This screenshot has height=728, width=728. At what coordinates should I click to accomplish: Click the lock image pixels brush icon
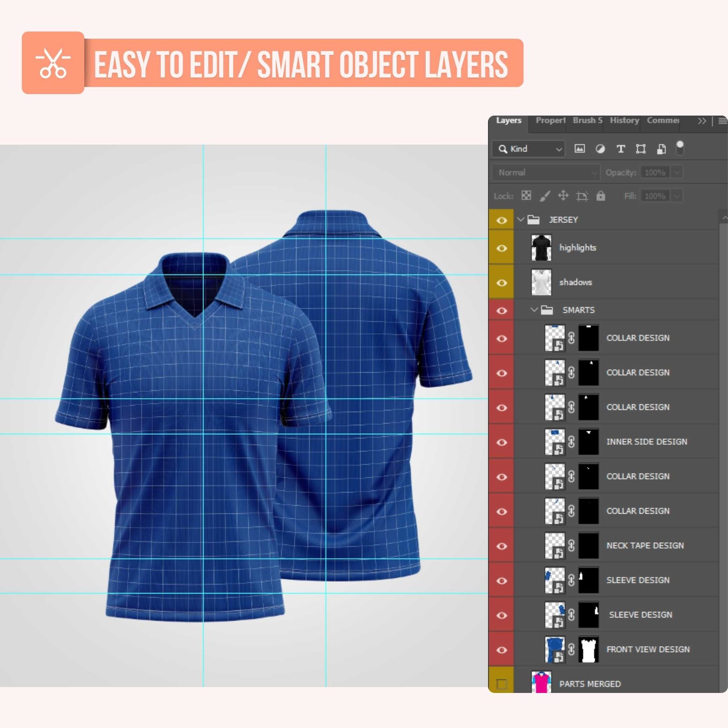click(545, 196)
